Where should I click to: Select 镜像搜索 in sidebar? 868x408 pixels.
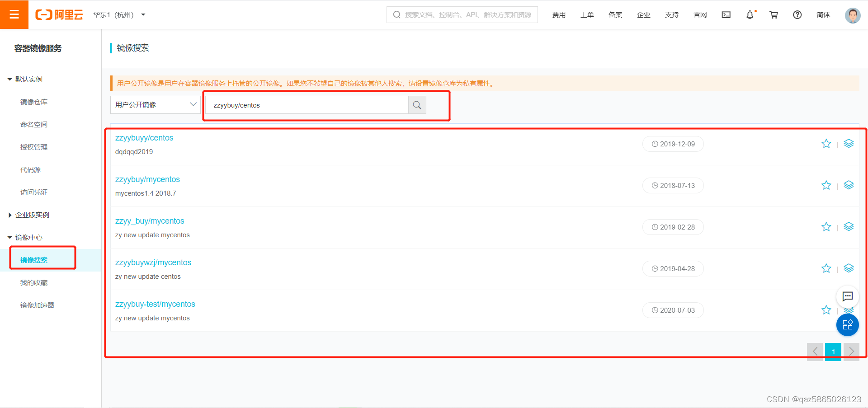click(34, 260)
